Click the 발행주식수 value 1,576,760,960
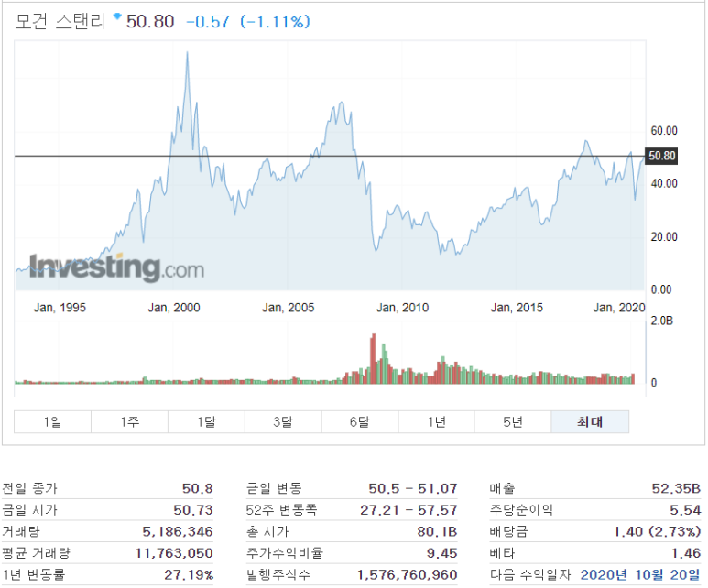708x588 pixels. point(408,574)
